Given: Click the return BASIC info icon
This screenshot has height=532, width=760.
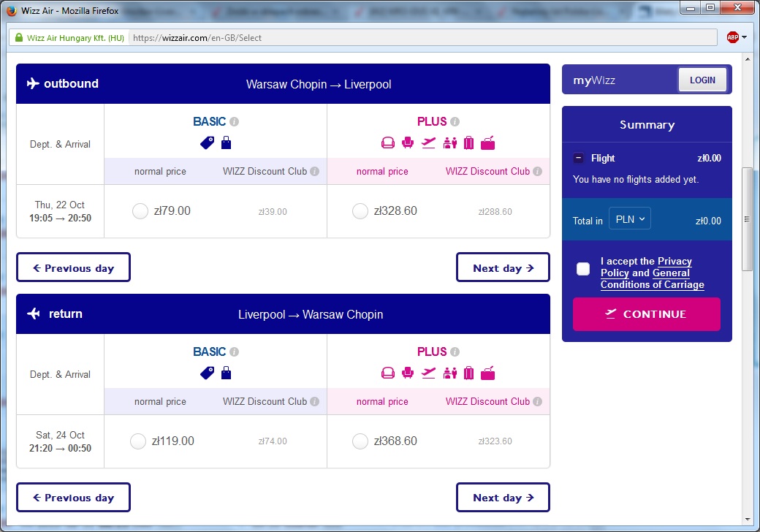Looking at the screenshot, I should click(234, 351).
